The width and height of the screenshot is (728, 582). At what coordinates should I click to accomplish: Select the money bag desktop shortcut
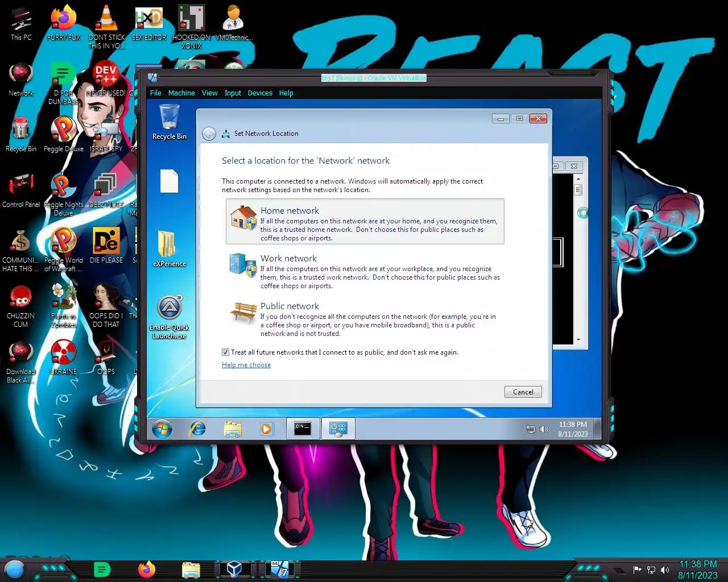[x=21, y=250]
